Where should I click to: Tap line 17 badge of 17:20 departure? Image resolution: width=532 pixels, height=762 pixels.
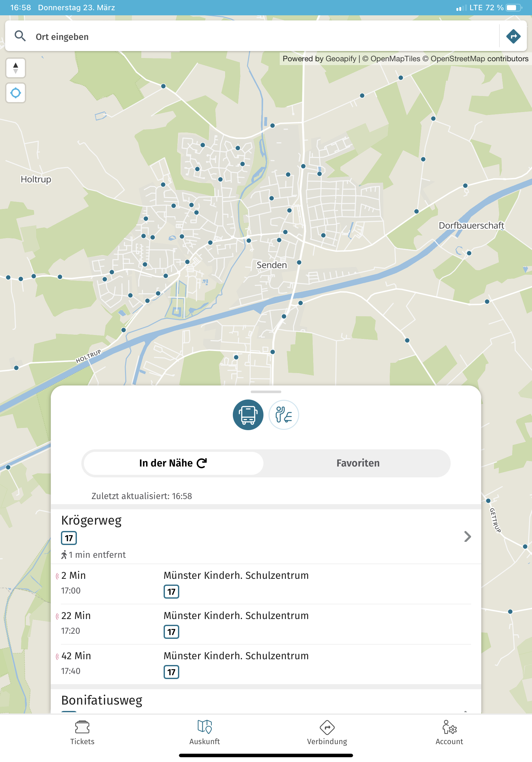point(171,632)
